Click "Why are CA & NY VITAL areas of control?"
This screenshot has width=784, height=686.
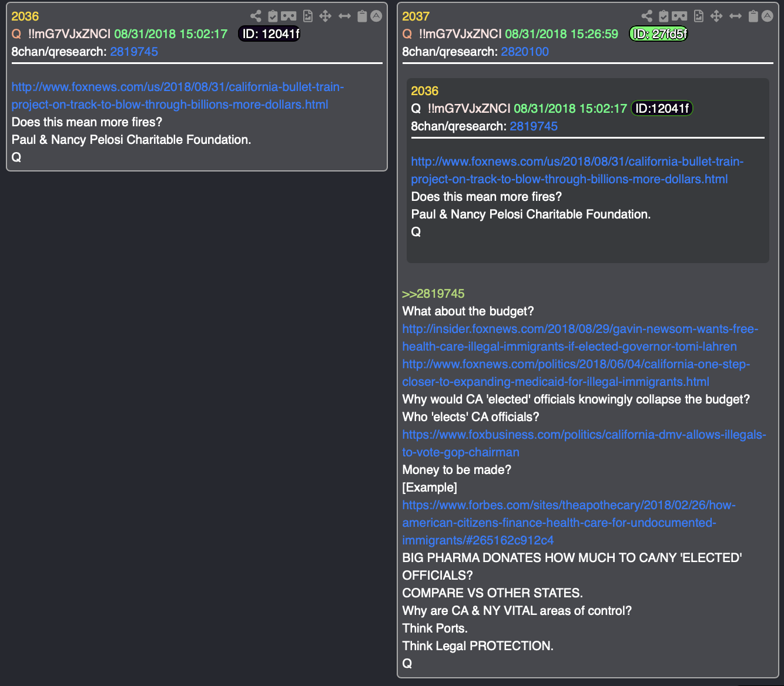(x=517, y=611)
